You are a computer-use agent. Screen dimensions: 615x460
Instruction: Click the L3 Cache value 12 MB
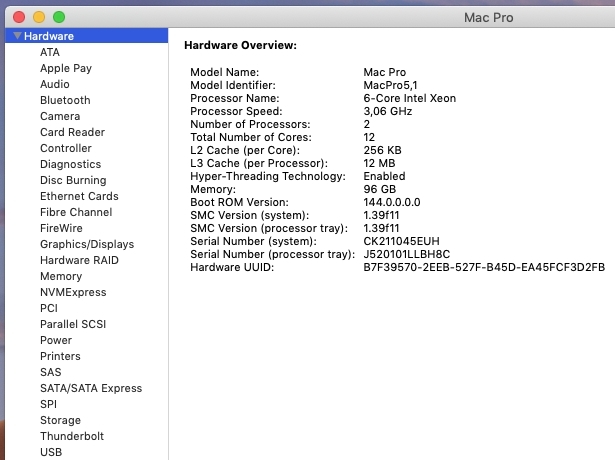coord(379,163)
